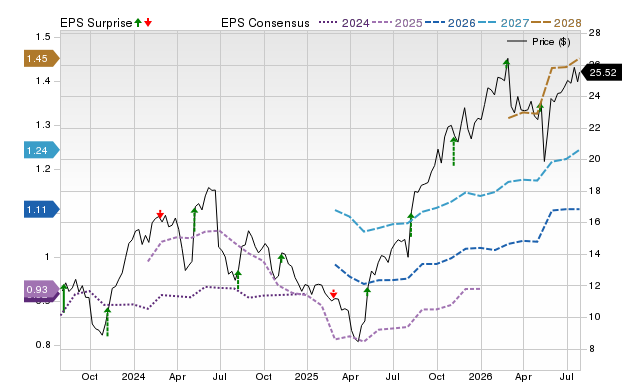Click the Apr label just after 2026

pyautogui.click(x=524, y=376)
